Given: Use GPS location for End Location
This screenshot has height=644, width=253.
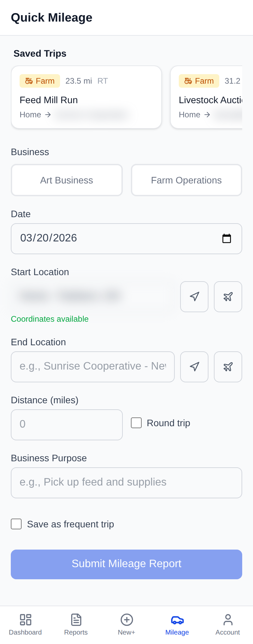Looking at the screenshot, I should point(194,367).
